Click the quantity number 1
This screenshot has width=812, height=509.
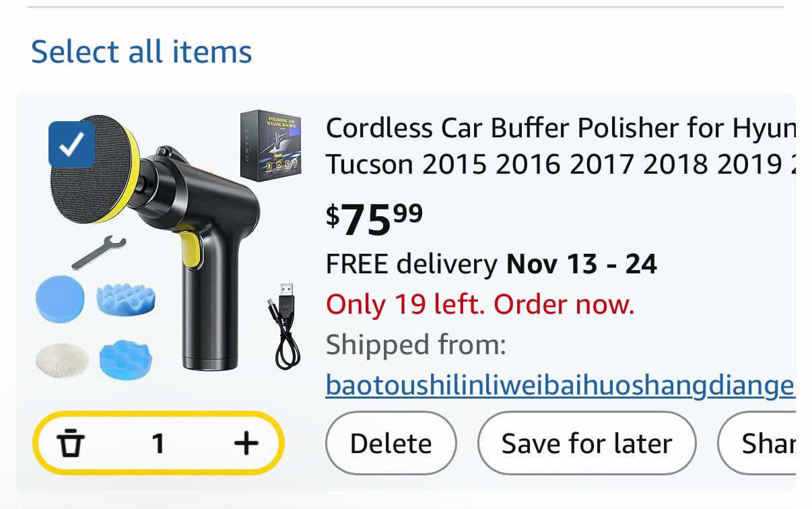[158, 443]
